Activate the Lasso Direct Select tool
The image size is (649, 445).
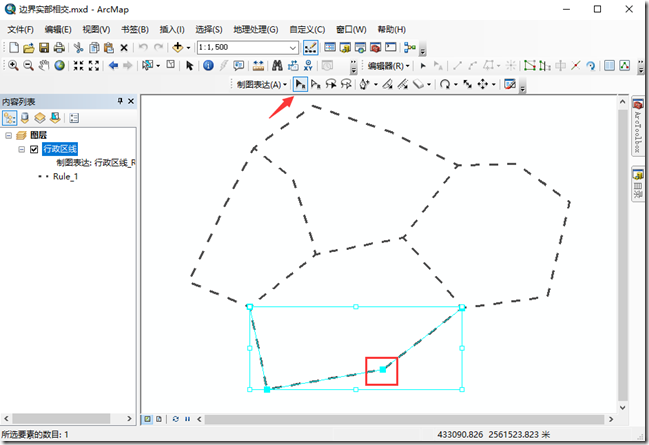(x=346, y=84)
